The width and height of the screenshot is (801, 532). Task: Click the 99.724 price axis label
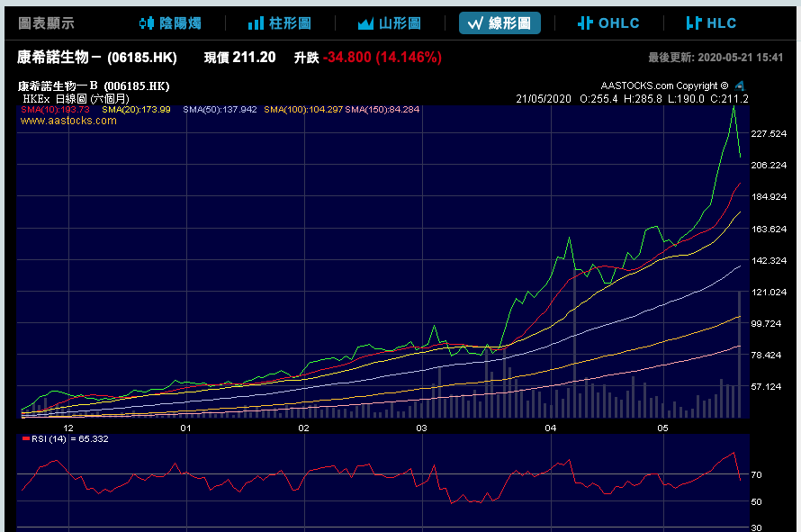[x=766, y=323]
